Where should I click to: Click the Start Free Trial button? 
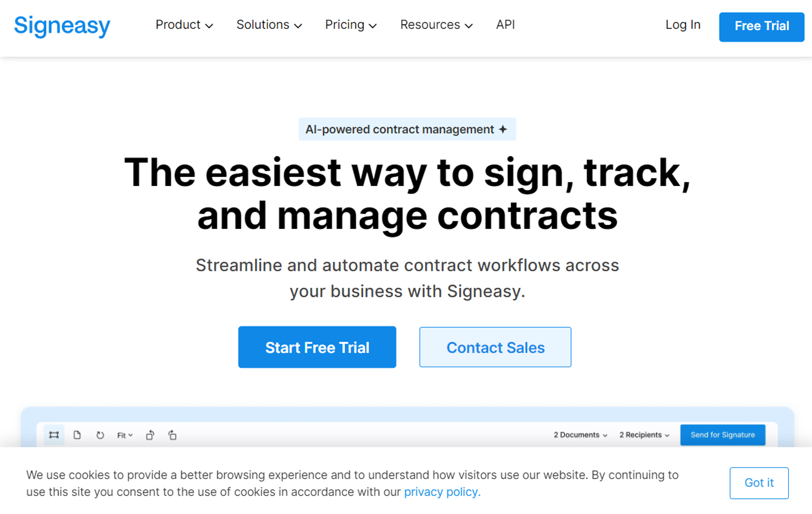317,347
